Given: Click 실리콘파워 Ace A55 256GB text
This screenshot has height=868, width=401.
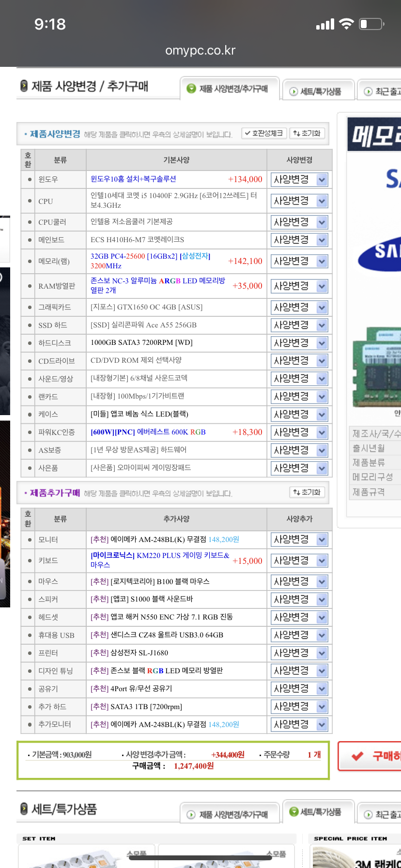Looking at the screenshot, I should coord(144,325).
